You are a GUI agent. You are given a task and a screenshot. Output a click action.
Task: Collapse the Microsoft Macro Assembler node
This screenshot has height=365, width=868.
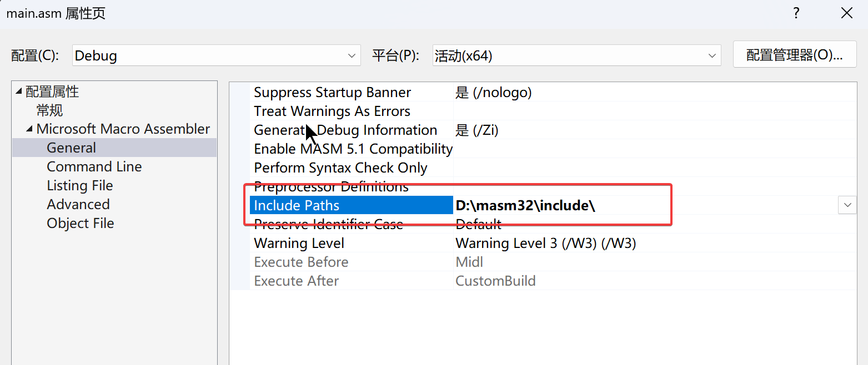(x=29, y=129)
